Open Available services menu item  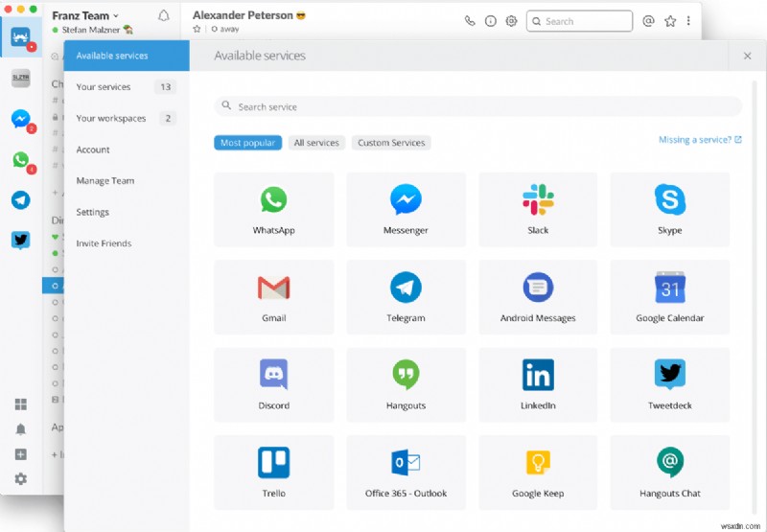[127, 56]
